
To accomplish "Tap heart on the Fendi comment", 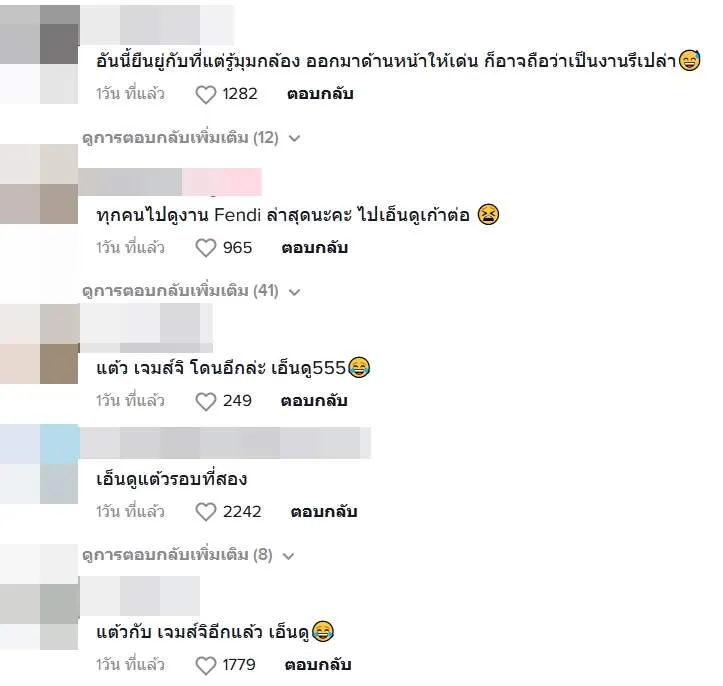I will [206, 248].
